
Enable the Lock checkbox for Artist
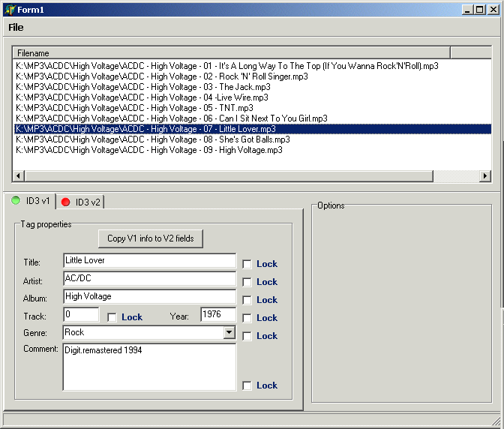tap(247, 282)
